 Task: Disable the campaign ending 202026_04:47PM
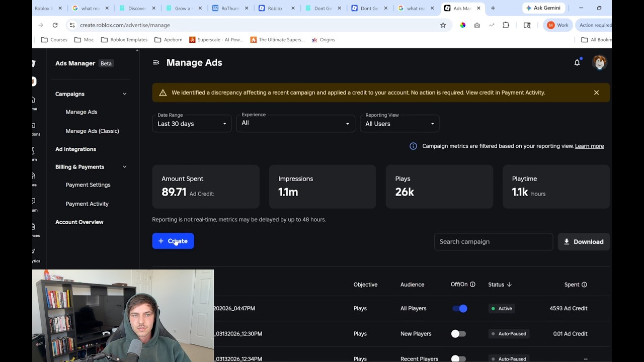(x=460, y=309)
